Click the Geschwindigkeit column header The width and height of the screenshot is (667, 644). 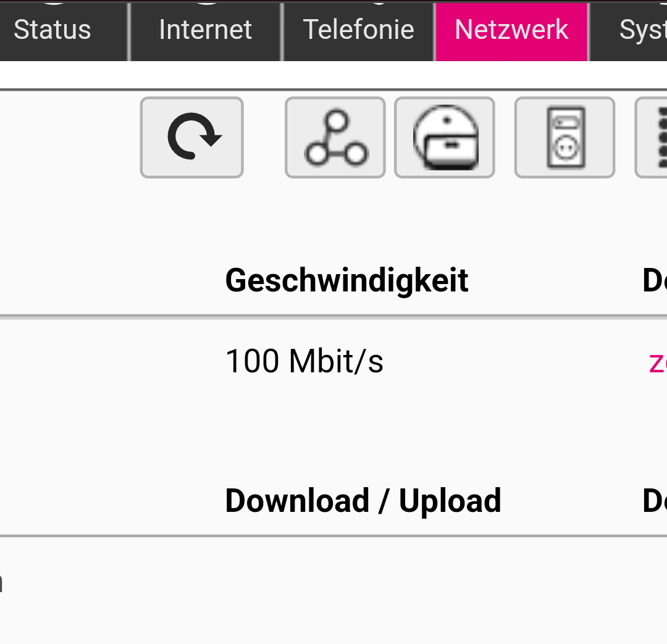[346, 280]
